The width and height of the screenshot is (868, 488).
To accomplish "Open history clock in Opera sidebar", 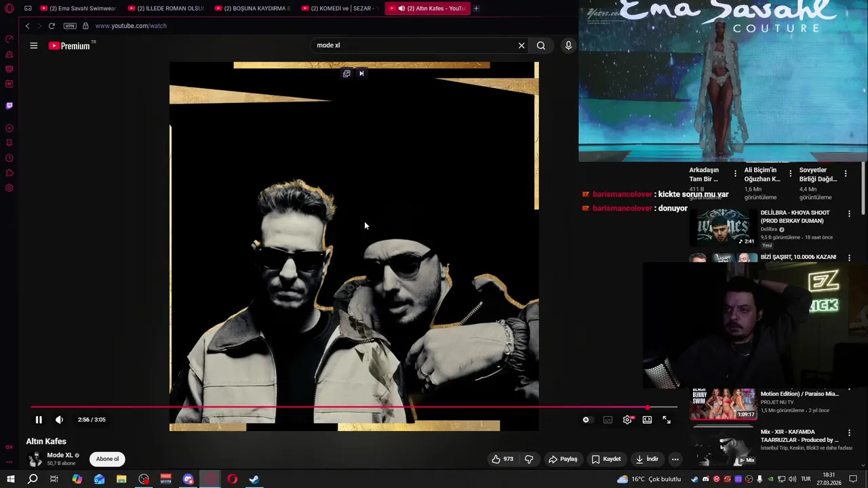I will 9,158.
